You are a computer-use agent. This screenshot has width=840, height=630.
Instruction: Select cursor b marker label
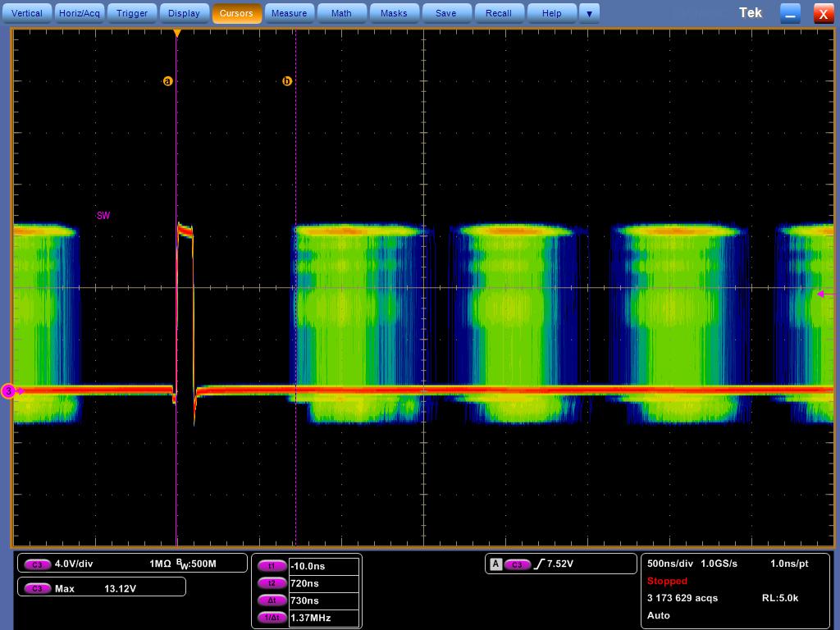[x=287, y=81]
